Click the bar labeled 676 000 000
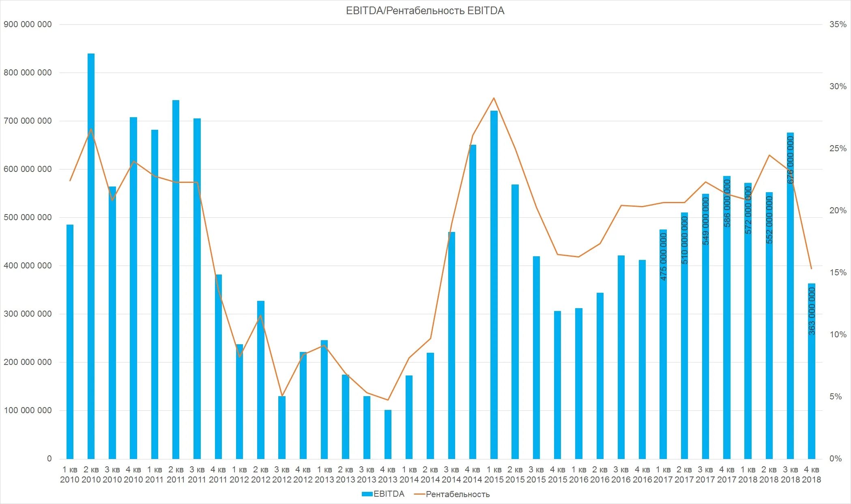851x504 pixels. click(790, 324)
